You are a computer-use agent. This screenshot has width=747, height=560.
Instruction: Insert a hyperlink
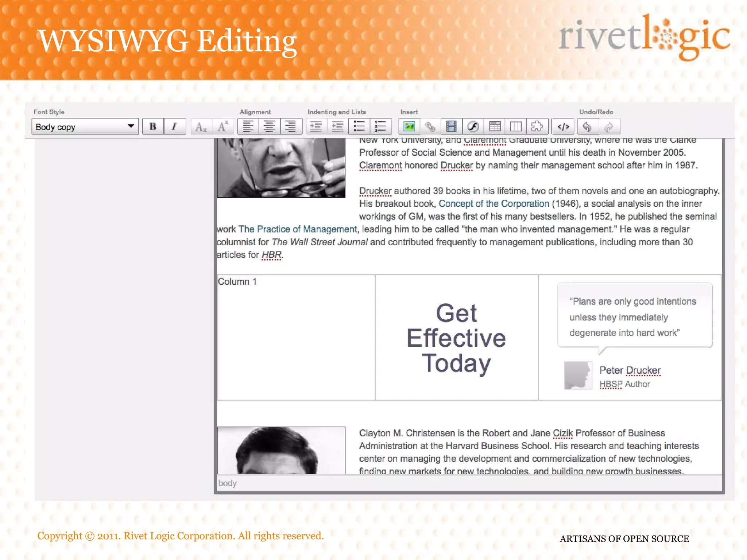[430, 127]
